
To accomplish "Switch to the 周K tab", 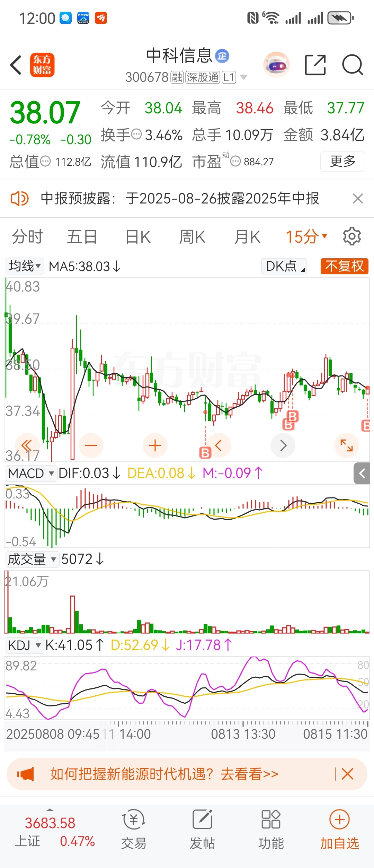I will [x=193, y=237].
